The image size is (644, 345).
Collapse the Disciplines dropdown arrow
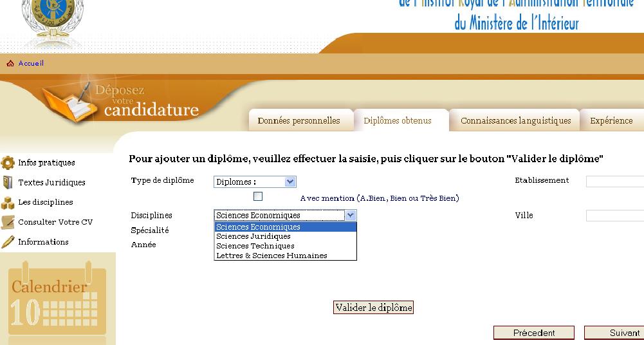coord(351,215)
